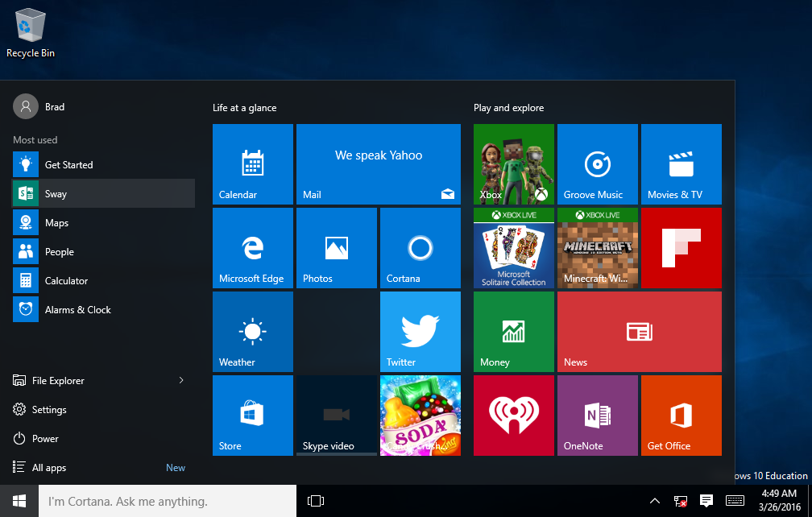The height and width of the screenshot is (517, 812).
Task: Launch Microsoft Edge tile
Action: pyautogui.click(x=253, y=248)
